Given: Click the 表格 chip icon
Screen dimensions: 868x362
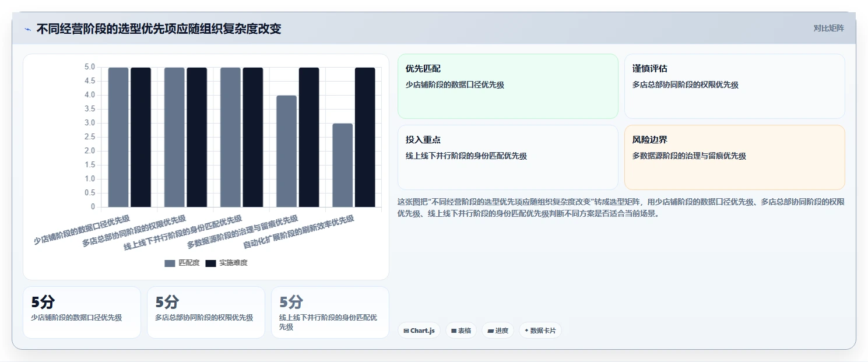Looking at the screenshot, I should [454, 331].
